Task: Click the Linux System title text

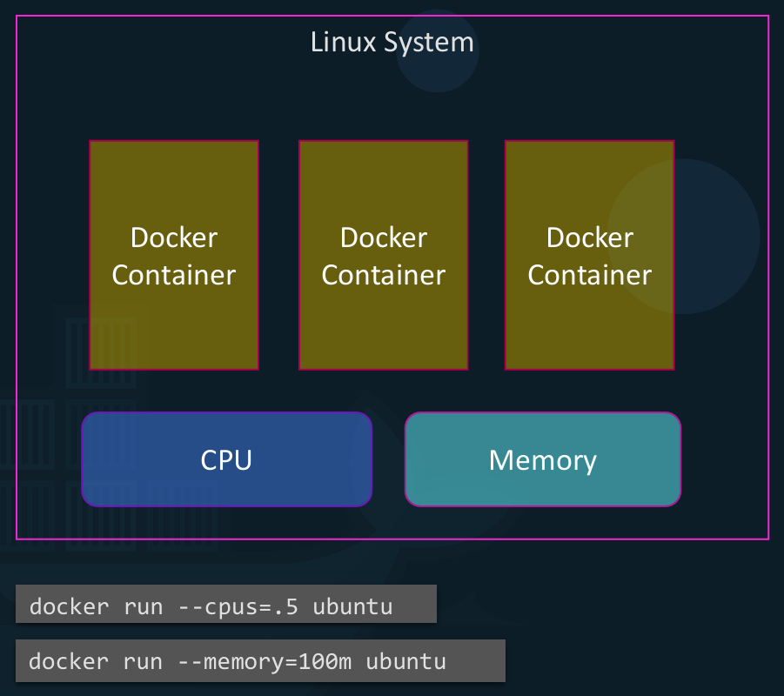Action: coord(392,42)
